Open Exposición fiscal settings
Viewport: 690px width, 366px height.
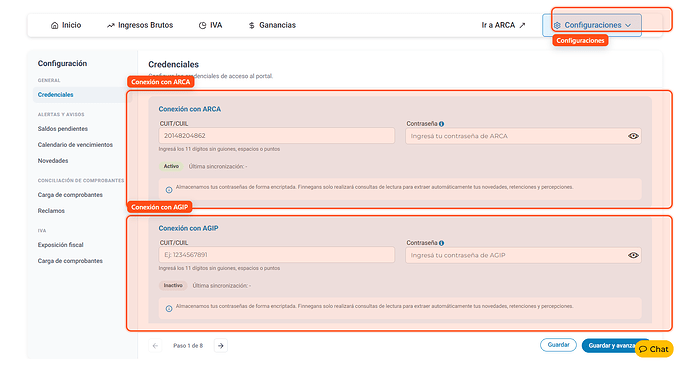60,245
